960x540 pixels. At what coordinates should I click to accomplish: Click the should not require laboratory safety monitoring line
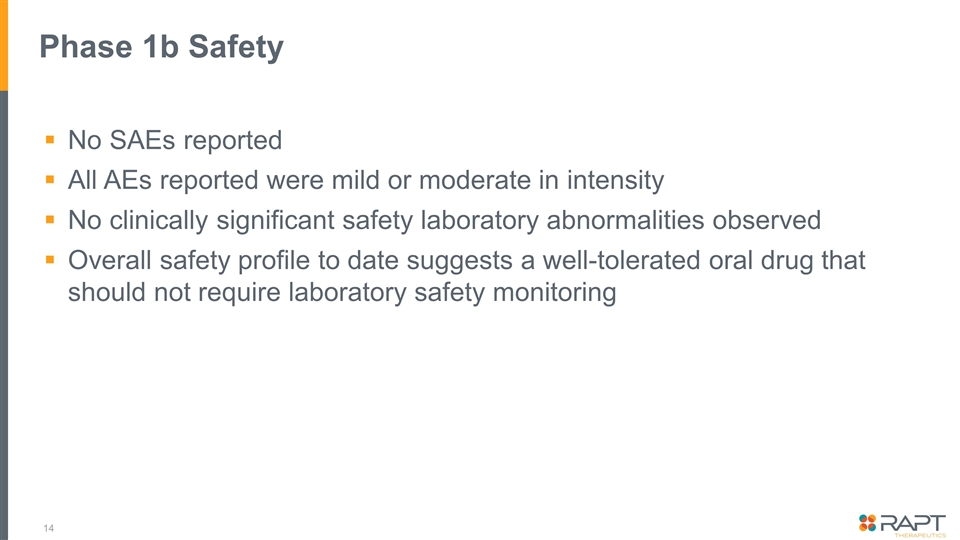pyautogui.click(x=342, y=293)
